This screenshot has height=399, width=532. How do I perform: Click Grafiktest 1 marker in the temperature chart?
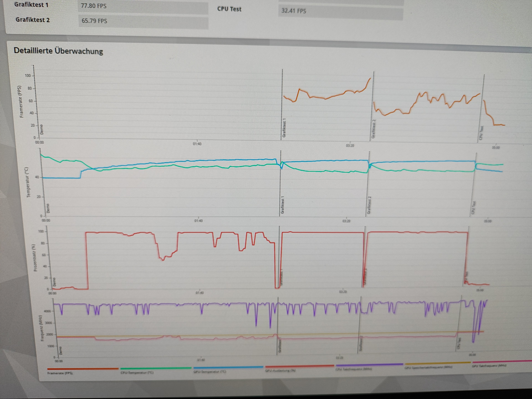(x=283, y=205)
